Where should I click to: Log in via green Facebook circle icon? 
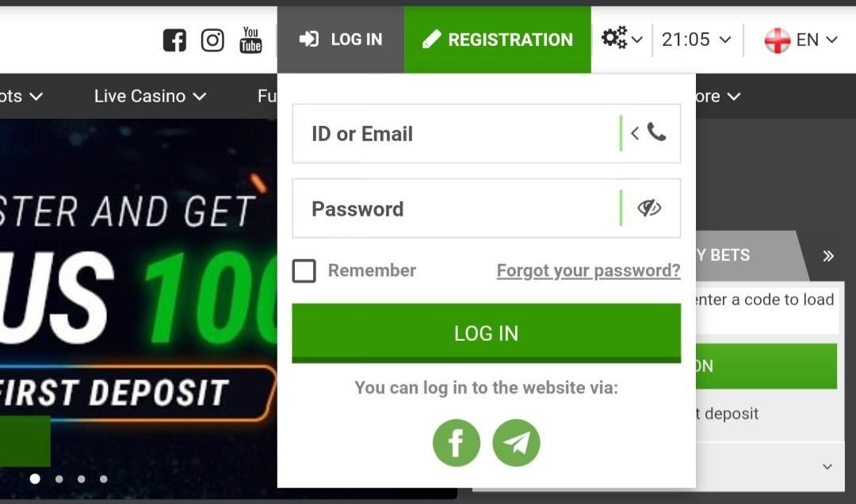coord(457,443)
